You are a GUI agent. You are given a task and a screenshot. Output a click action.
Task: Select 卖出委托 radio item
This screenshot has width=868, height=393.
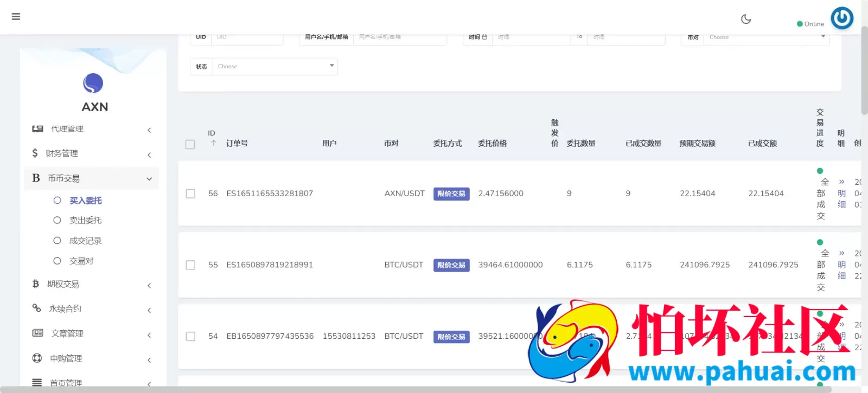click(x=78, y=220)
